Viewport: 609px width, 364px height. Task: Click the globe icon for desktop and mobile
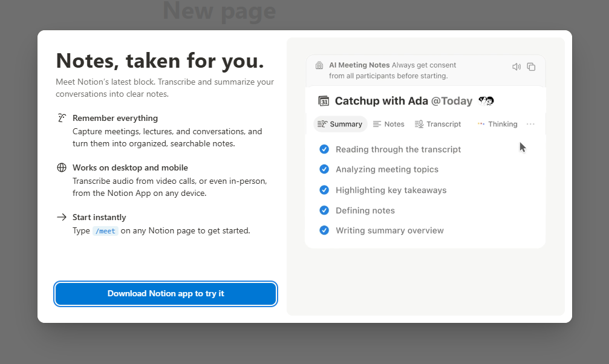62,167
